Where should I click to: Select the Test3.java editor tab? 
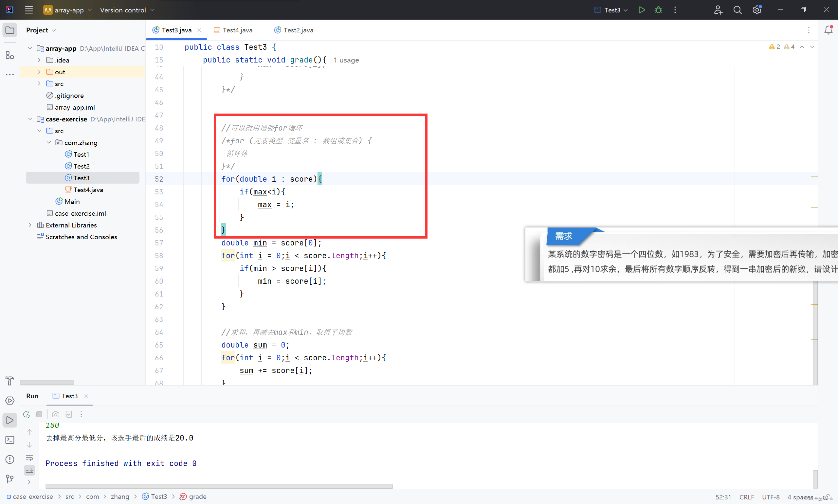tap(173, 30)
